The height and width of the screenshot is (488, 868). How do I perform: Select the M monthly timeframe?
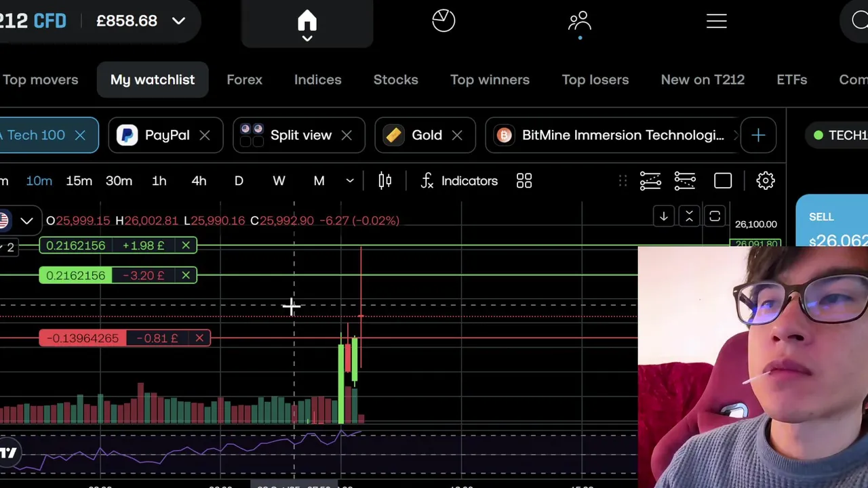coord(319,181)
